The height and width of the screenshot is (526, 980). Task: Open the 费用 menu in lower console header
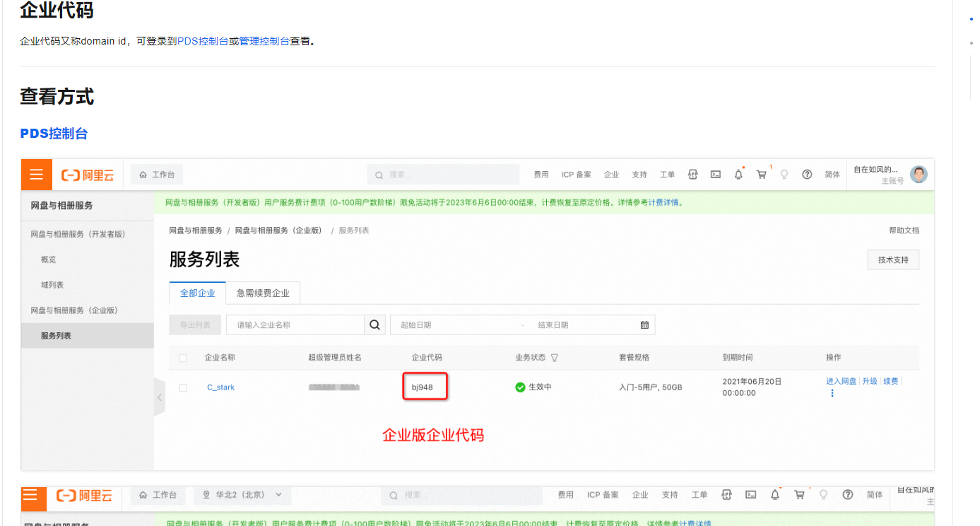pos(565,495)
